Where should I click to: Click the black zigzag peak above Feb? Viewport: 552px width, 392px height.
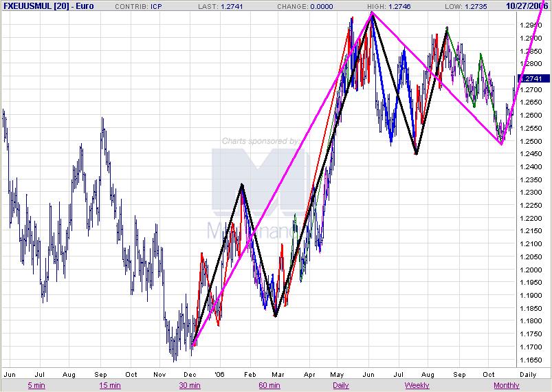click(x=242, y=184)
